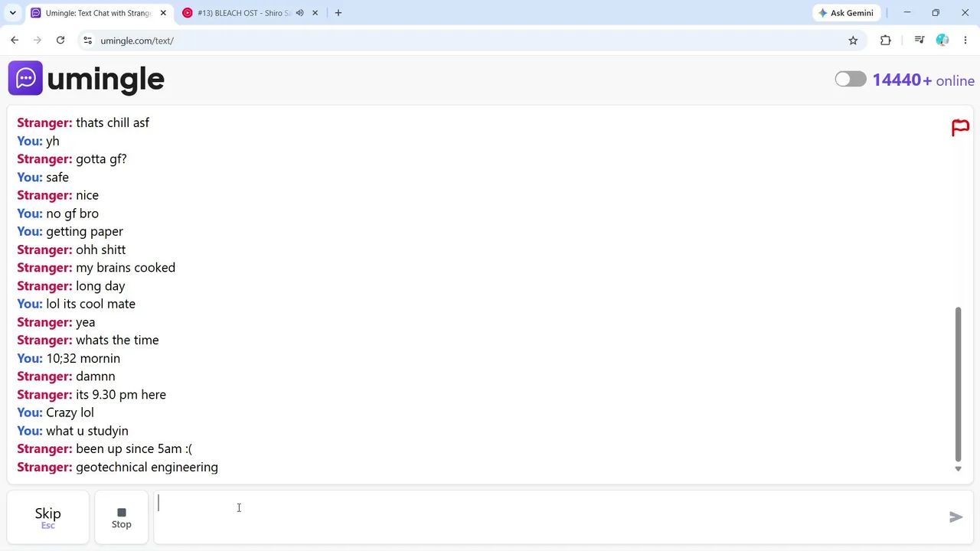
Task: Open a new browser tab
Action: coord(338,13)
